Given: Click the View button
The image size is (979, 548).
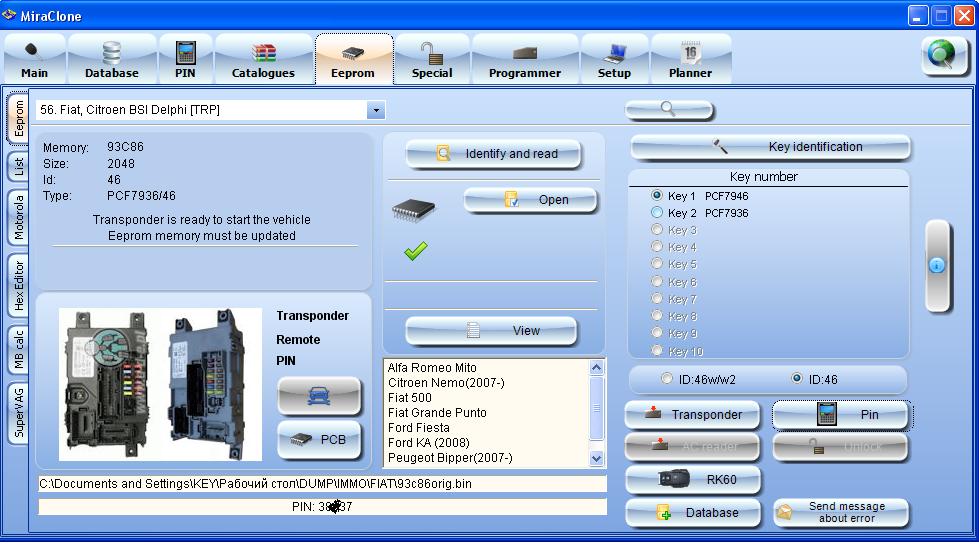Looking at the screenshot, I should 491,331.
